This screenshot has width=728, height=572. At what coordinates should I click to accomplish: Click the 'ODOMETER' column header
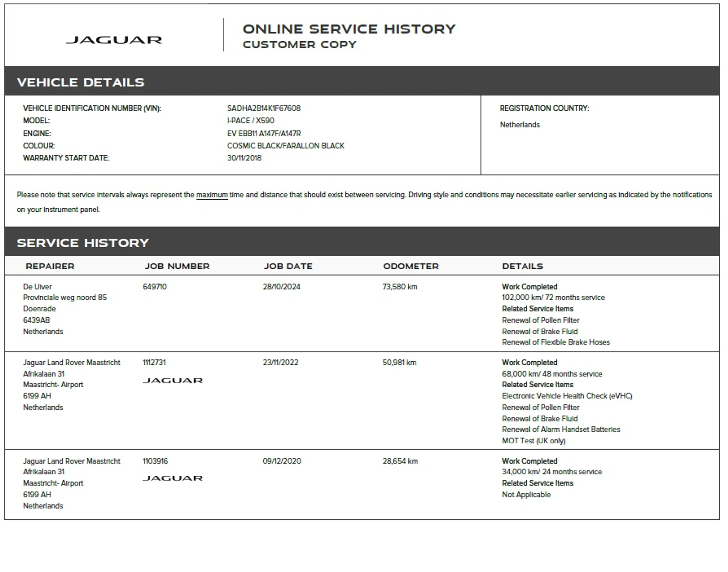click(x=411, y=266)
